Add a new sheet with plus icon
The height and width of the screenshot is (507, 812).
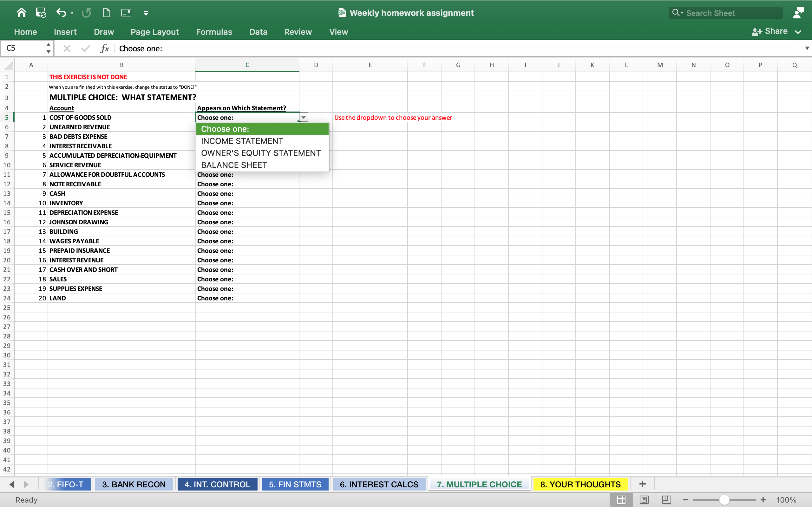coord(642,484)
